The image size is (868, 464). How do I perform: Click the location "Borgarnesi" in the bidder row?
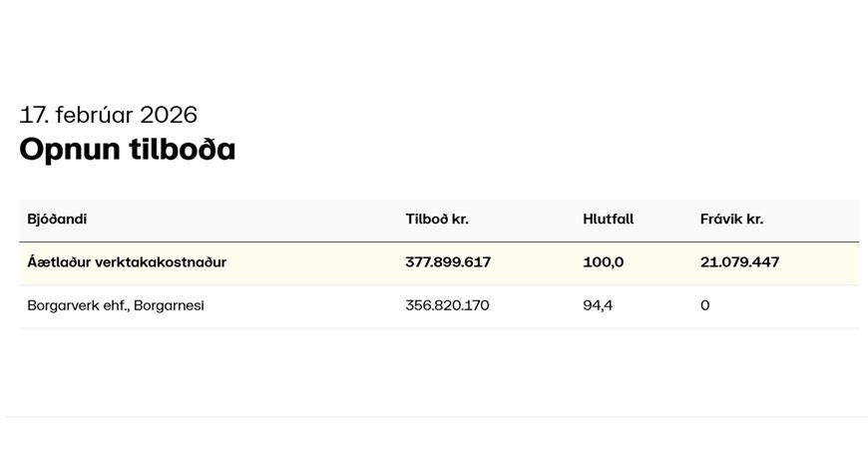click(x=169, y=305)
